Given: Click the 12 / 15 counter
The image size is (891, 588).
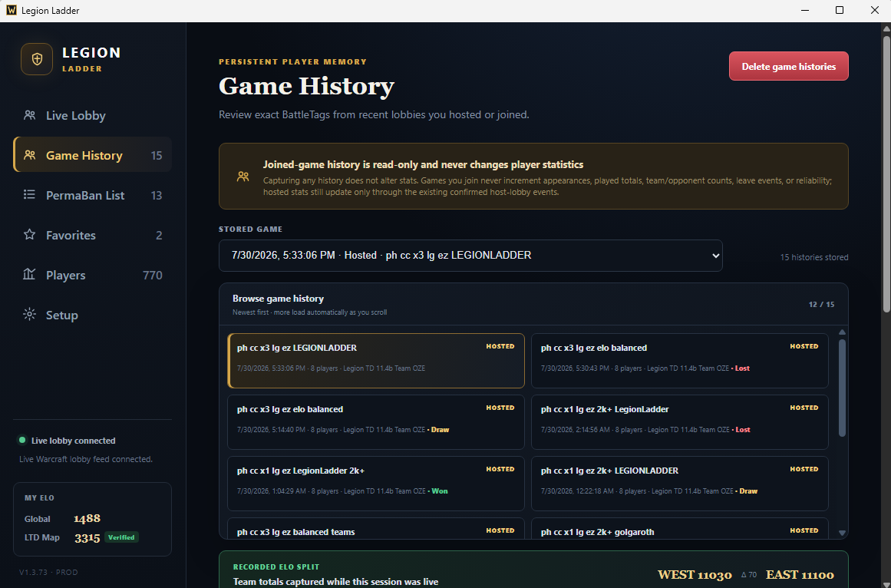Looking at the screenshot, I should tap(821, 305).
